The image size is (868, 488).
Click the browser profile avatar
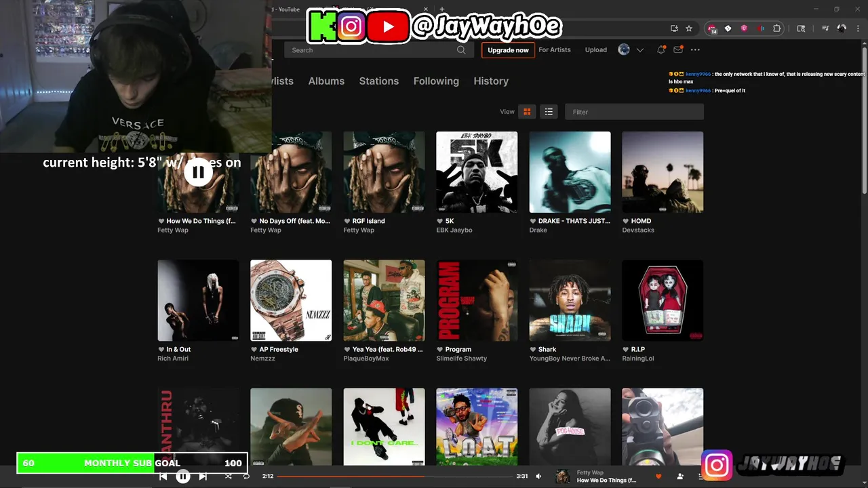click(842, 28)
